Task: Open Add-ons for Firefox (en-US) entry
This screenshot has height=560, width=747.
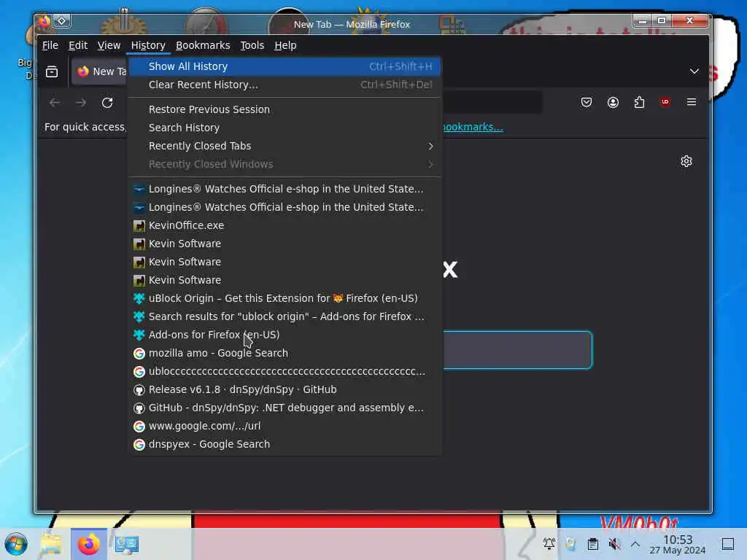Action: (285, 335)
